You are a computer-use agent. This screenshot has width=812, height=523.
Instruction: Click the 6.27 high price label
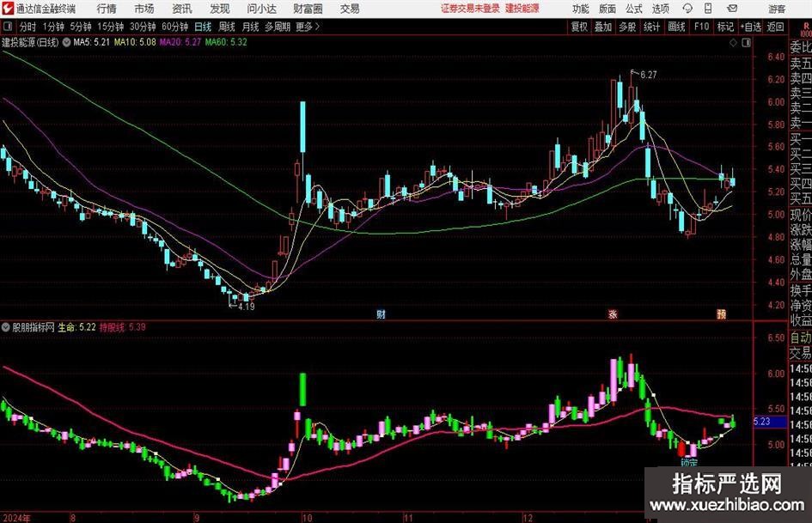point(649,75)
